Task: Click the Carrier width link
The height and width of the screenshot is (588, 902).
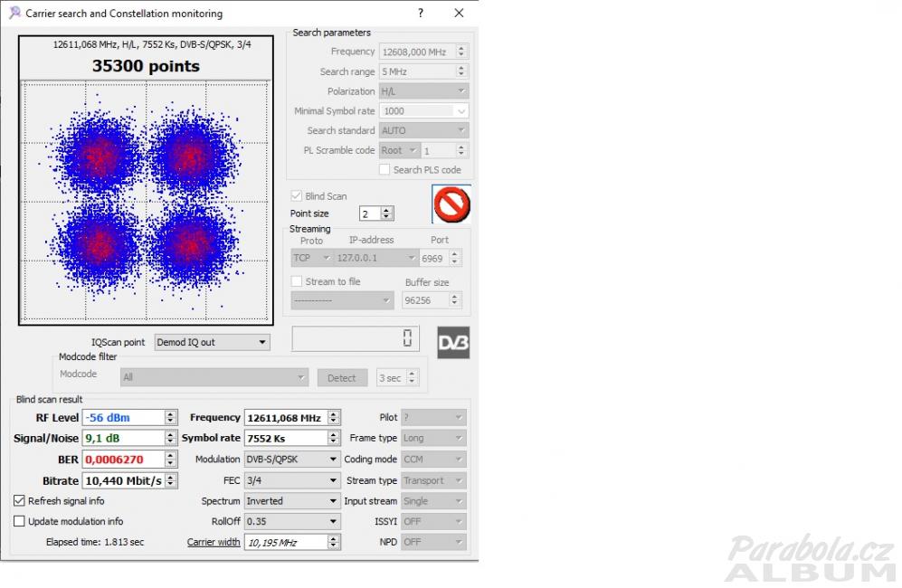Action: (214, 542)
